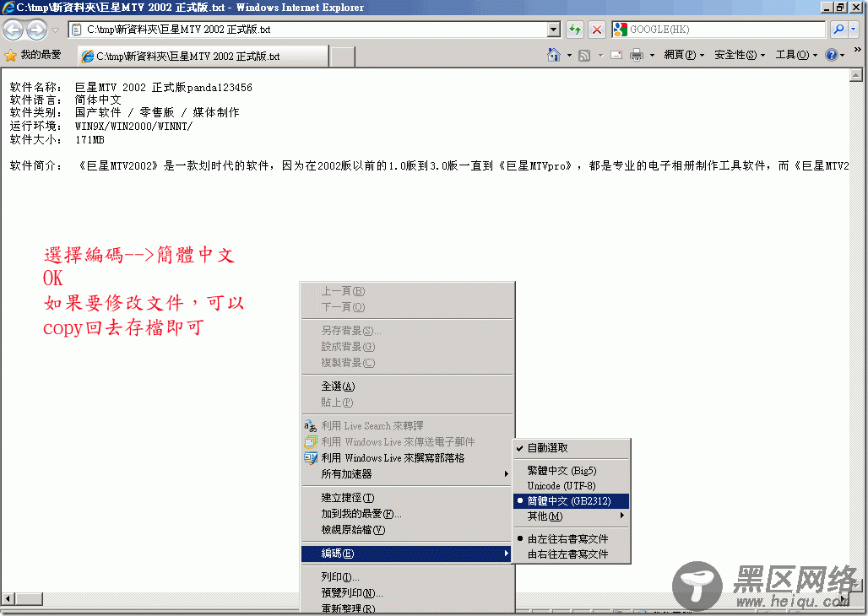The width and height of the screenshot is (868, 616).
Task: Choose 檢視原始檔(V) in context menu
Action: click(406, 530)
